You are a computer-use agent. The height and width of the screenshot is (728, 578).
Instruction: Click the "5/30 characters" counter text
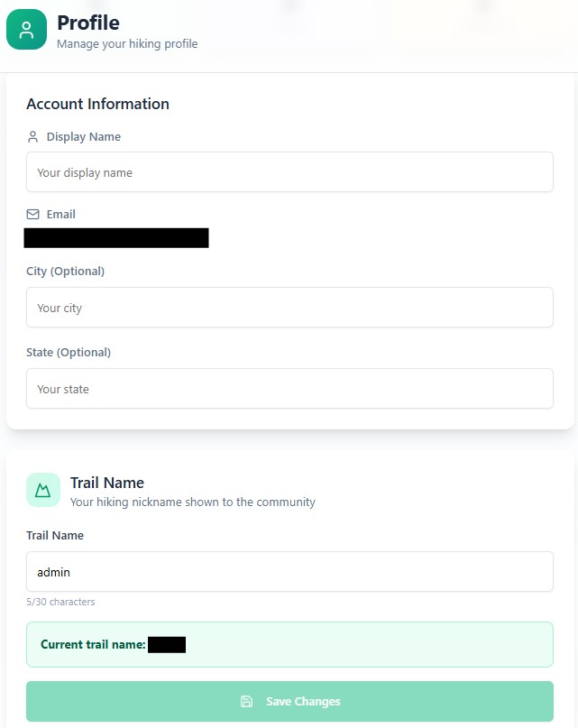tap(60, 602)
